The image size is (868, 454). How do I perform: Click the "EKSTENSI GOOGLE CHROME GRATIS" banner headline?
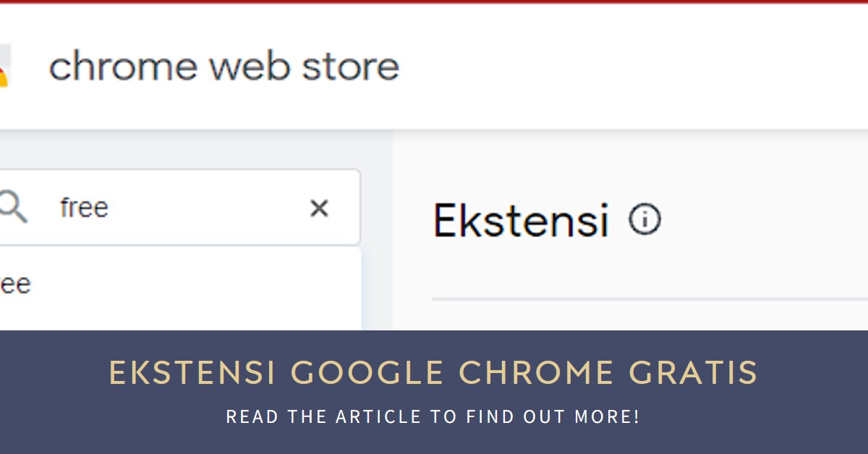(x=433, y=373)
